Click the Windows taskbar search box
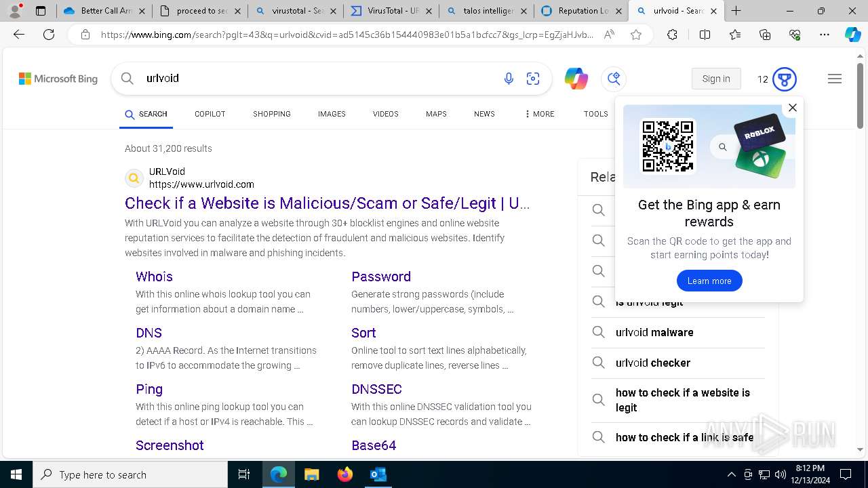 [x=130, y=474]
